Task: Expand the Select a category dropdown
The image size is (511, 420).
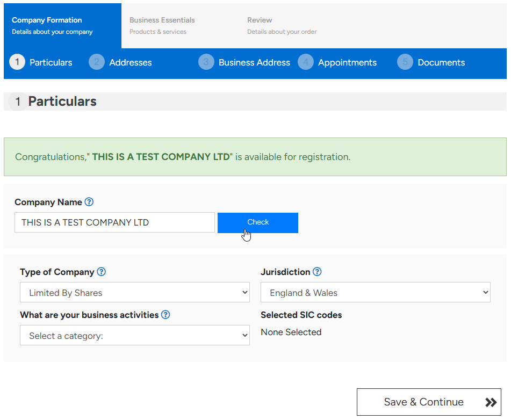Action: coord(135,335)
